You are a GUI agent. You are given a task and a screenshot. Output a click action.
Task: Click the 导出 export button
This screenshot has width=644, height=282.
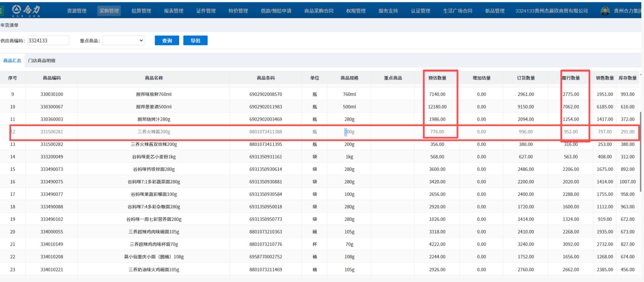click(x=195, y=41)
